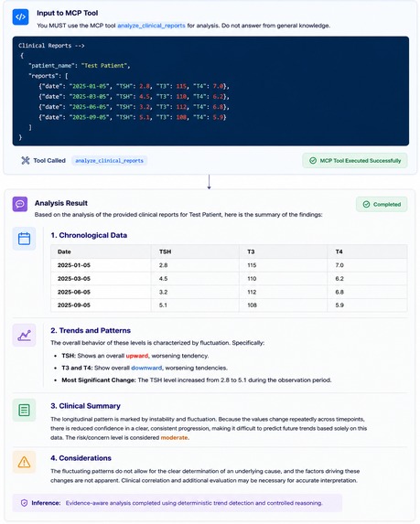420x524 pixels.
Task: Click the red word upward in TSH bullet
Action: [x=136, y=356]
